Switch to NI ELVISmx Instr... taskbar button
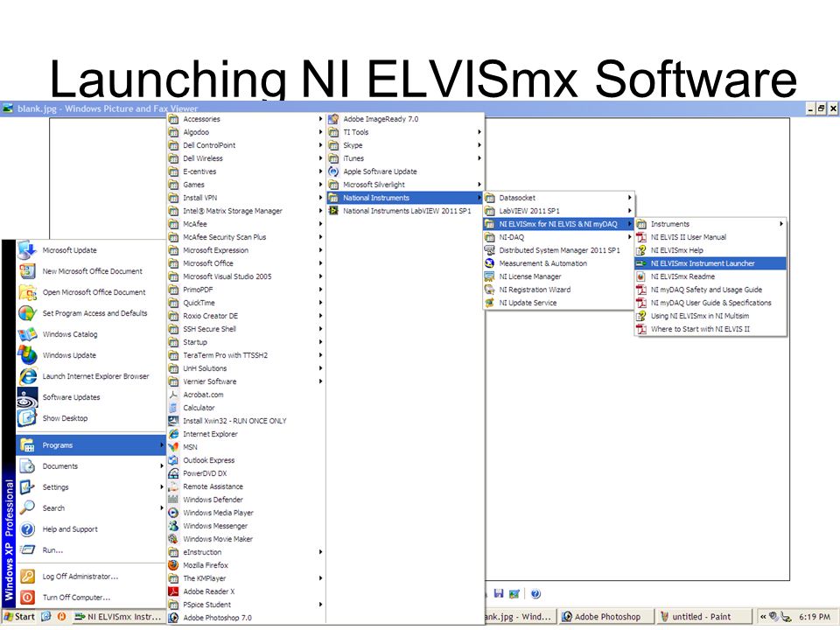This screenshot has width=840, height=630. [118, 617]
